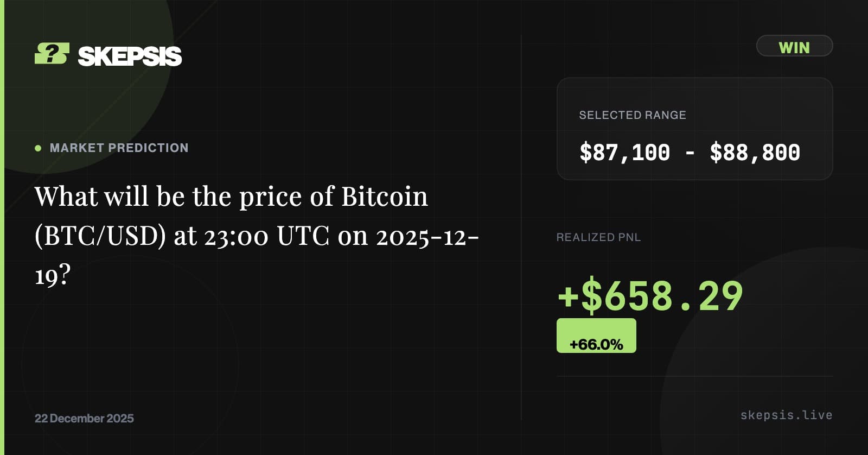Click the green WIN badge

[x=794, y=46]
